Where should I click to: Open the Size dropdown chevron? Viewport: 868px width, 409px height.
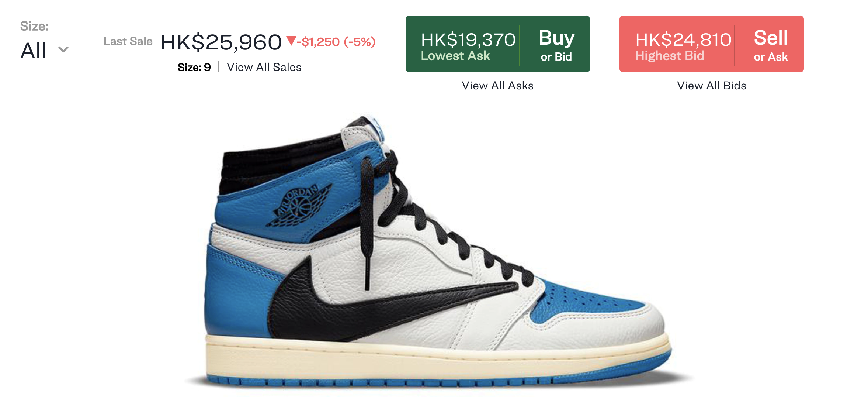click(x=63, y=49)
